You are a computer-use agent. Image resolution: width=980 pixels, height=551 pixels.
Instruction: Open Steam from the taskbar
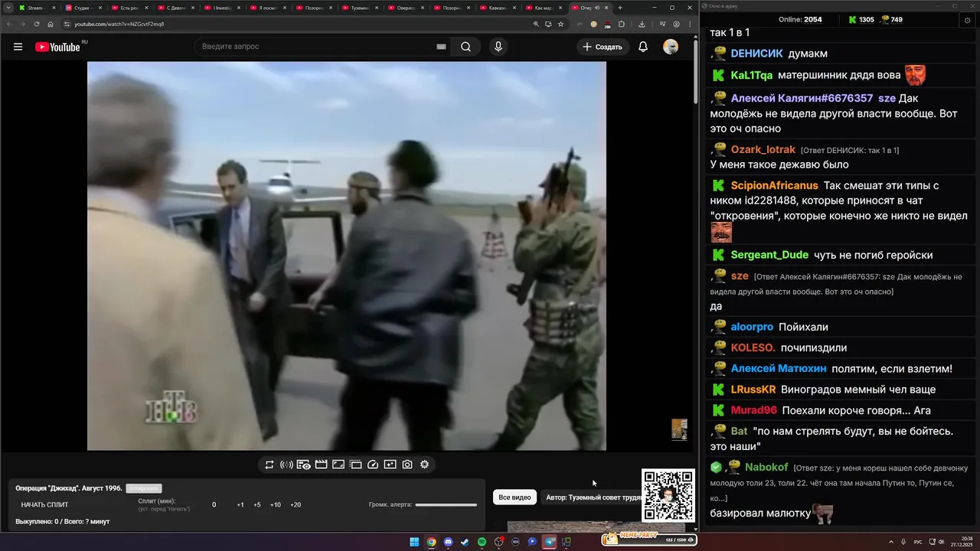[x=465, y=542]
